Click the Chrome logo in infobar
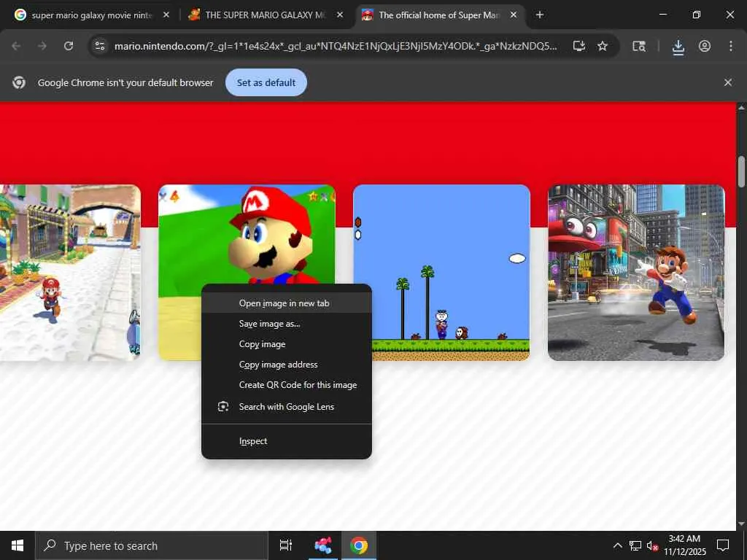Image resolution: width=747 pixels, height=560 pixels. click(19, 82)
